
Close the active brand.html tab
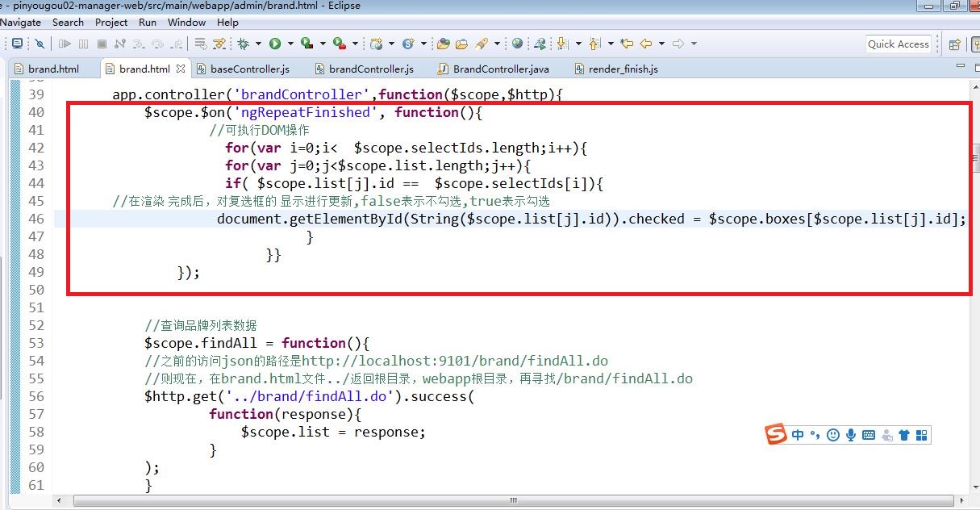[x=181, y=69]
